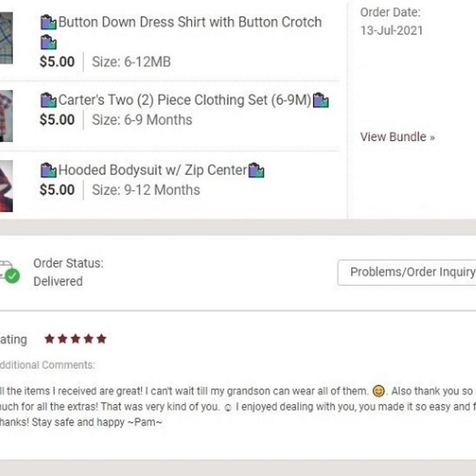Click the first rating star
The image size is (476, 476).
pos(50,339)
